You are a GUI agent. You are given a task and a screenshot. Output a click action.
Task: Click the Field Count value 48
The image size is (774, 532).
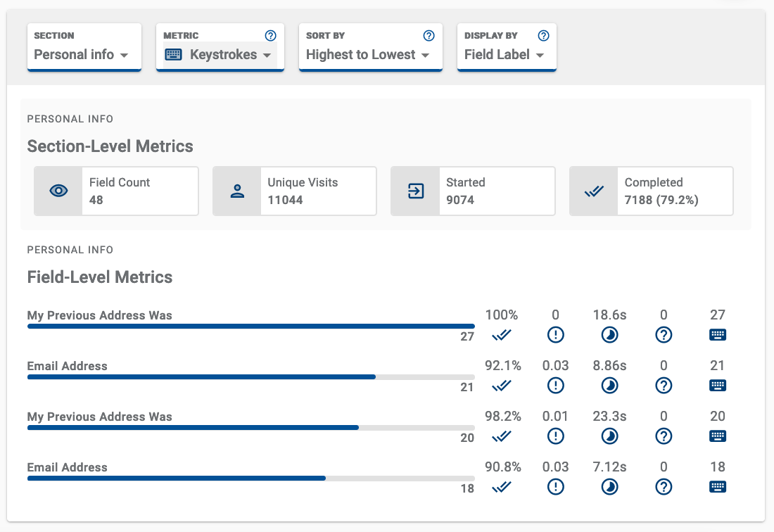(96, 200)
